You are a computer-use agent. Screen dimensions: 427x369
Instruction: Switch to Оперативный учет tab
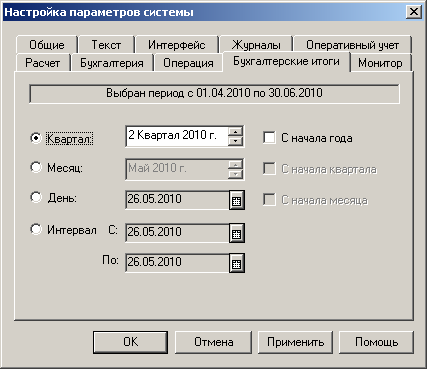tap(352, 44)
